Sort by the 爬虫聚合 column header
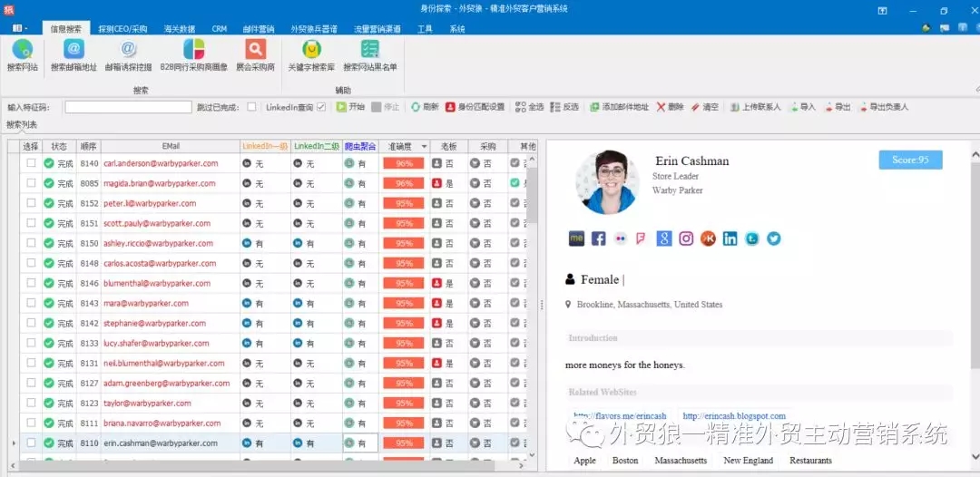This screenshot has height=477, width=980. (x=360, y=147)
